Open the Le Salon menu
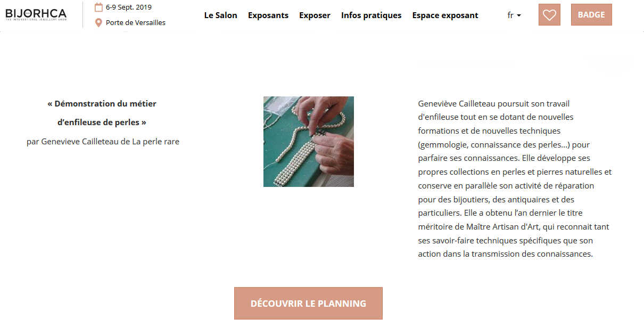Image resolution: width=644 pixels, height=335 pixels. [x=221, y=15]
